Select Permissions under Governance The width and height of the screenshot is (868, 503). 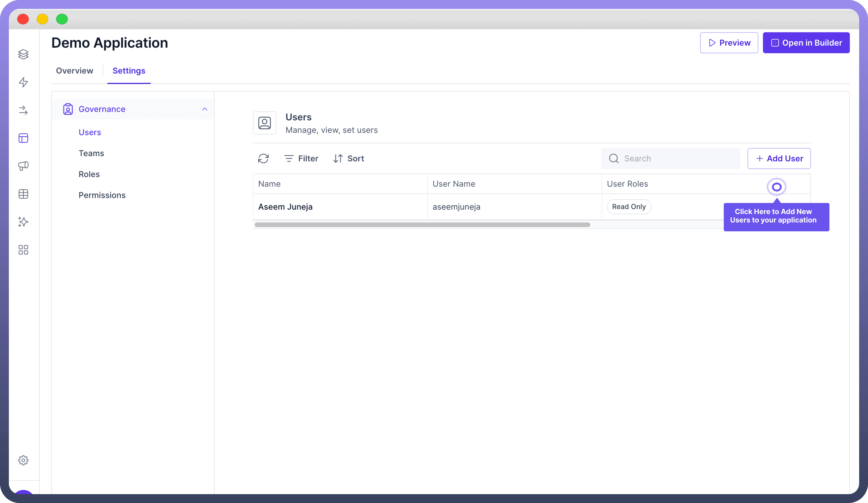click(102, 195)
